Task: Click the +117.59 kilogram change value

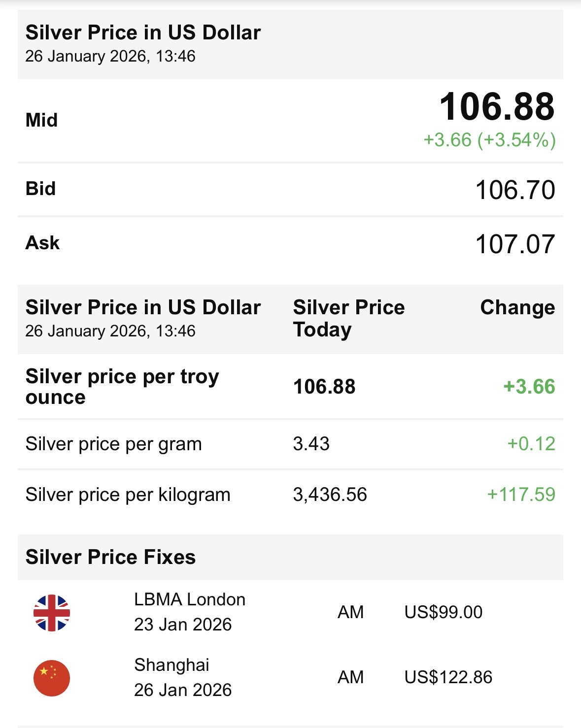Action: [521, 495]
